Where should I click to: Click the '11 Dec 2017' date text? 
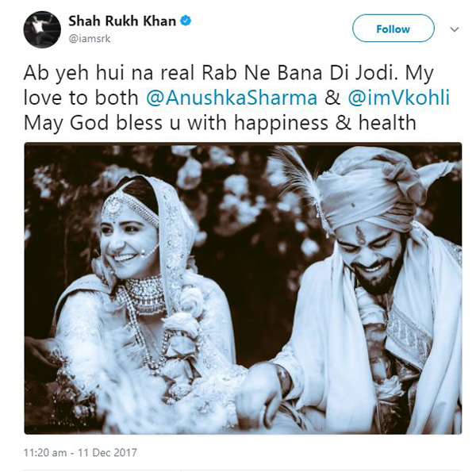(107, 453)
